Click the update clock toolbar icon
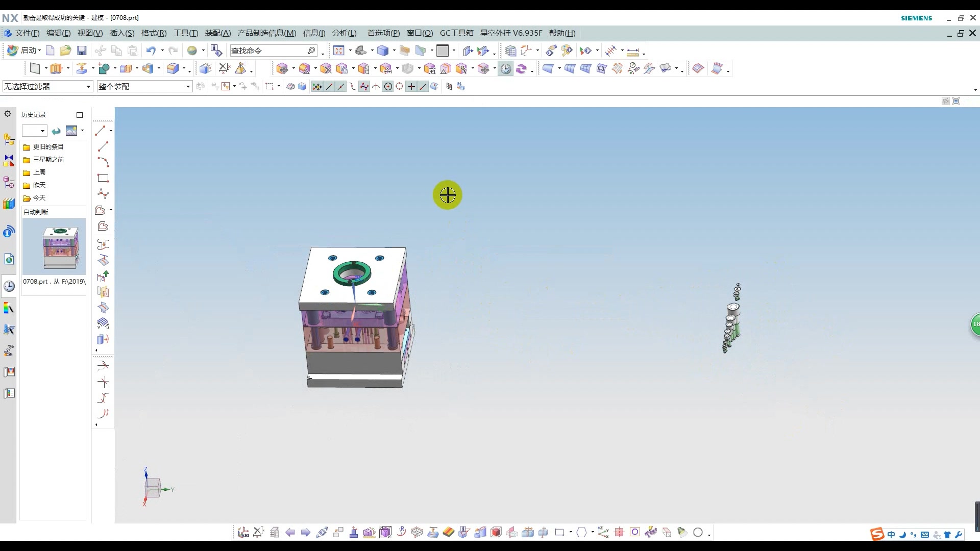Image resolution: width=980 pixels, height=551 pixels. coord(505,69)
